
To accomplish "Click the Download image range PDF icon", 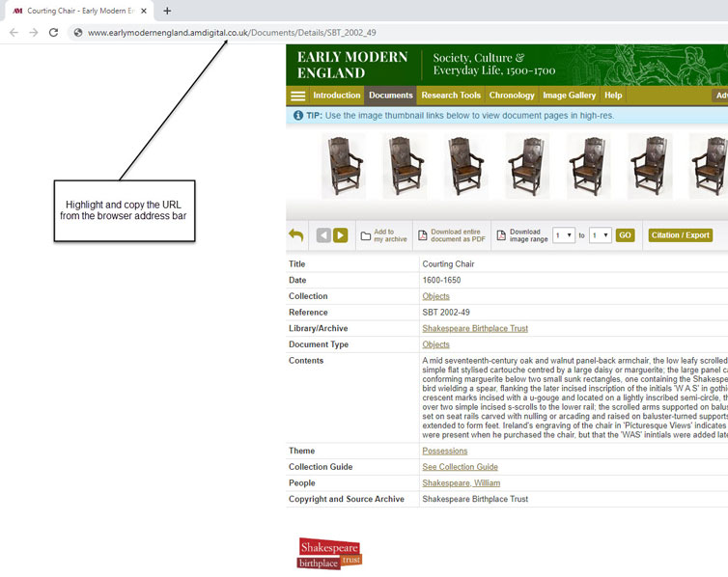I will point(501,235).
